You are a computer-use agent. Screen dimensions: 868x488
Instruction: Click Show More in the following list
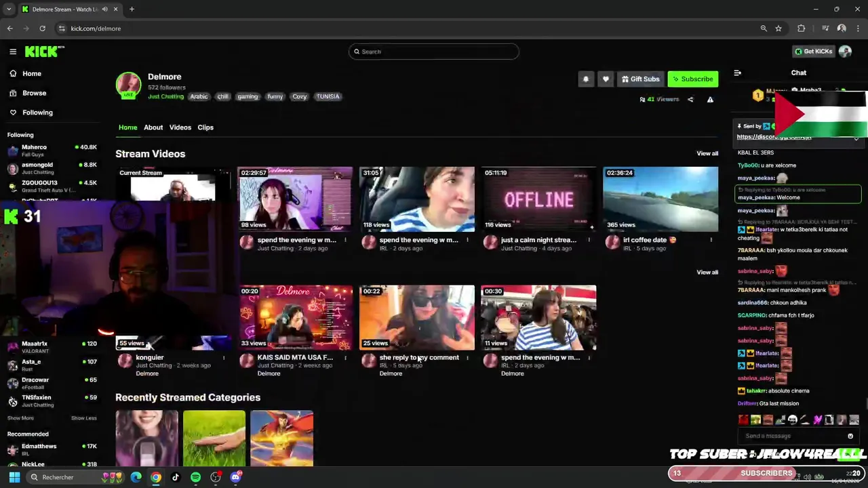coord(20,418)
